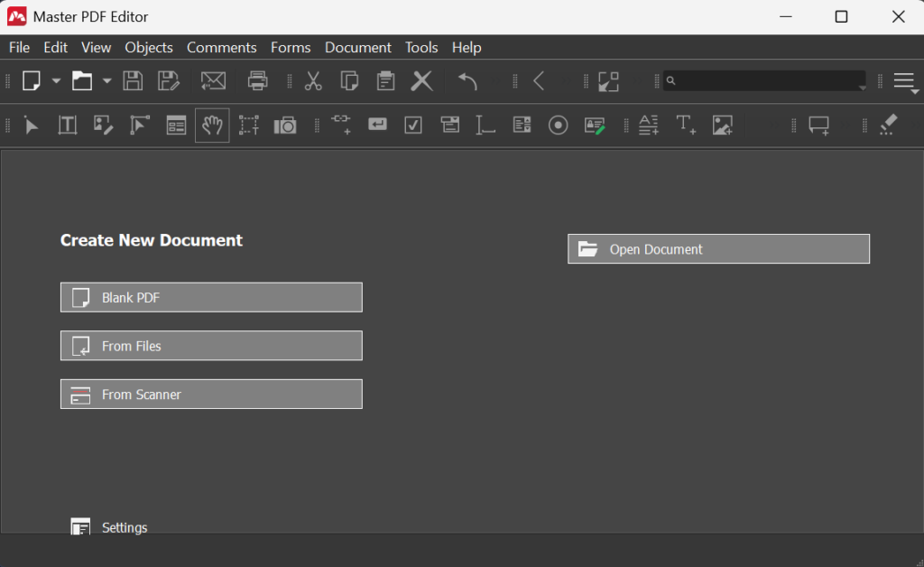924x567 pixels.
Task: Click the Snapshot camera tool icon
Action: (285, 125)
